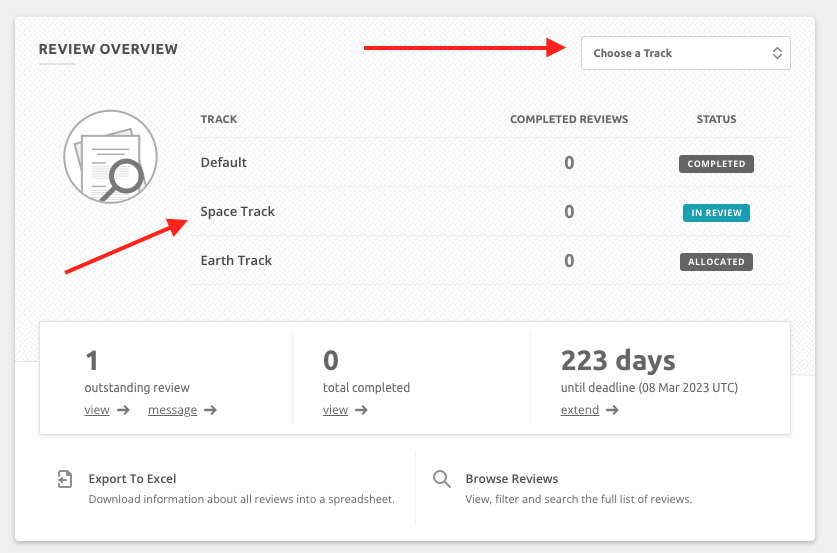Click the arrow next to message

tap(210, 410)
